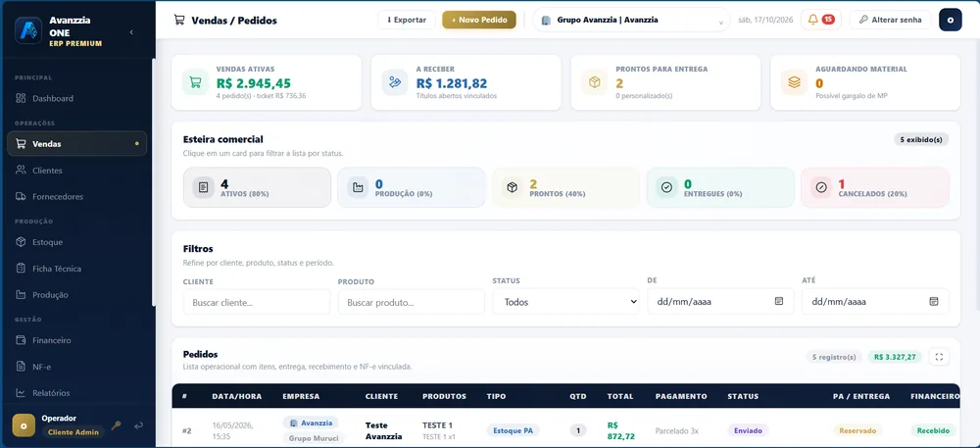Click the Prontos para Entrega box icon

pos(595,82)
